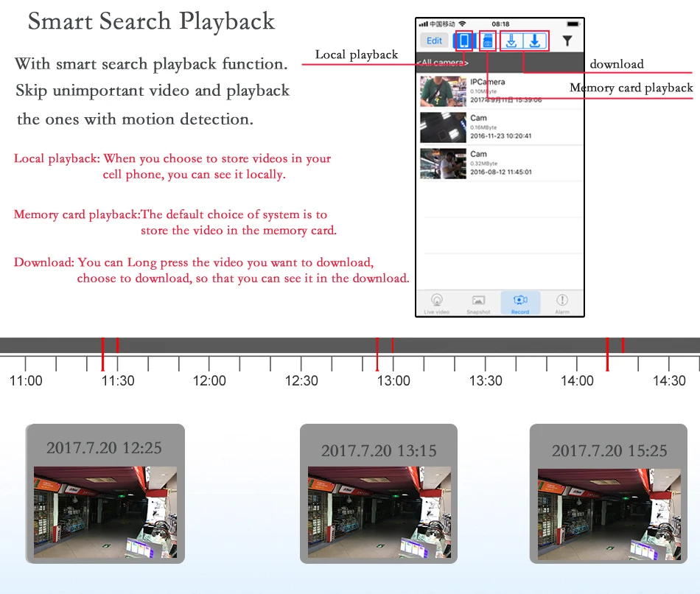Tap the Record camera icon

[520, 300]
